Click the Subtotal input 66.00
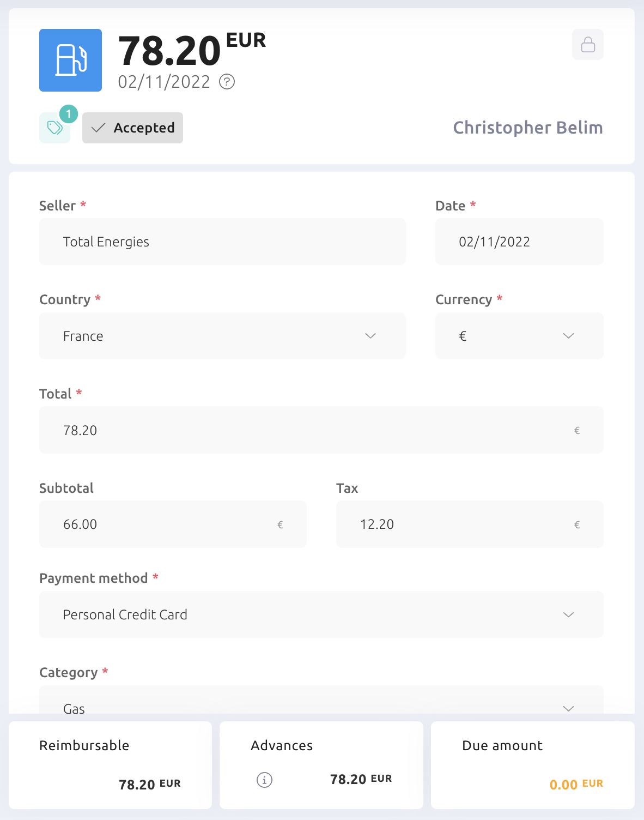This screenshot has height=820, width=644. pyautogui.click(x=173, y=524)
